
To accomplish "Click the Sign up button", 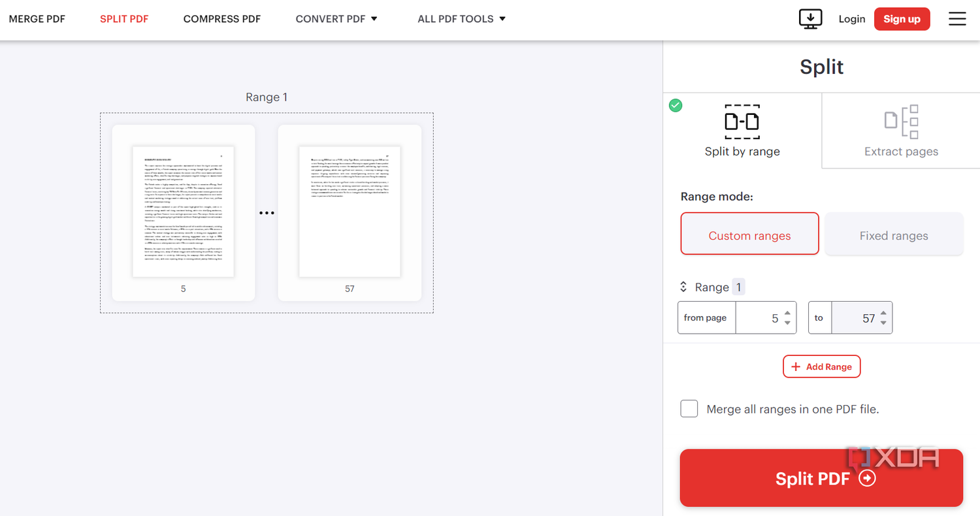I will tap(902, 19).
